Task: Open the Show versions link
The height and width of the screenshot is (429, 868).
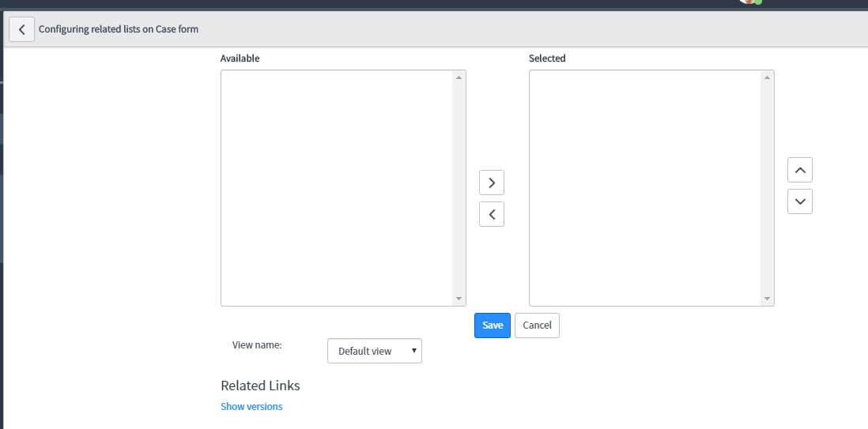Action: coord(251,406)
